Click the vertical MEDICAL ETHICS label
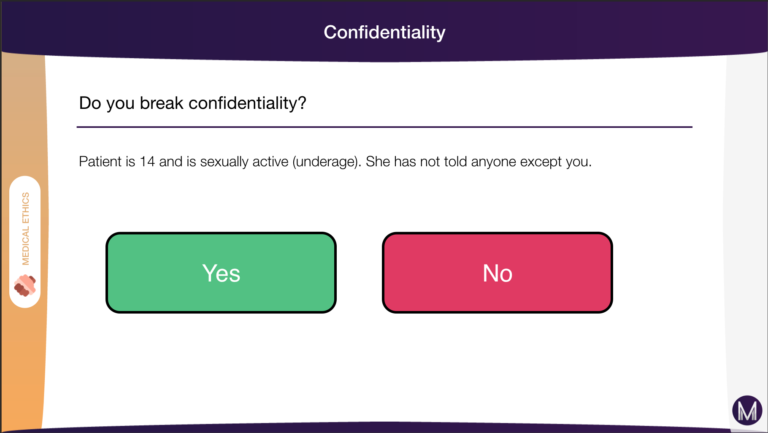This screenshot has height=433, width=768. (x=25, y=229)
